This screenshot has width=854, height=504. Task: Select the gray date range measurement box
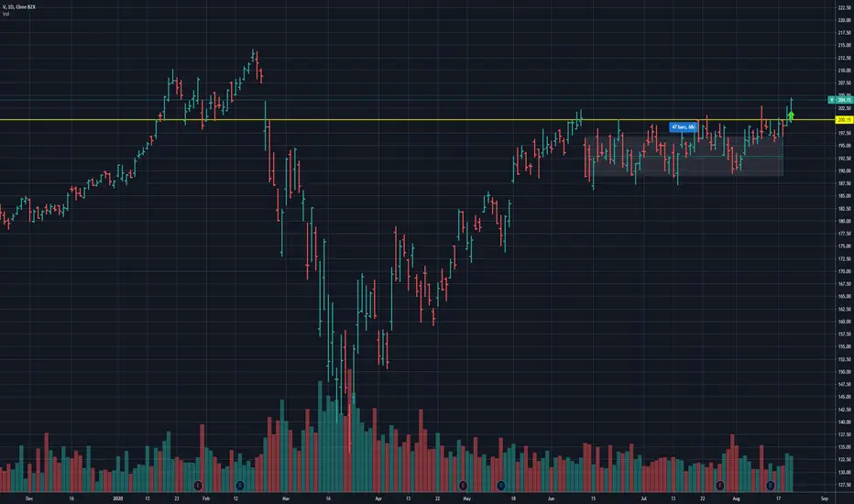(684, 157)
